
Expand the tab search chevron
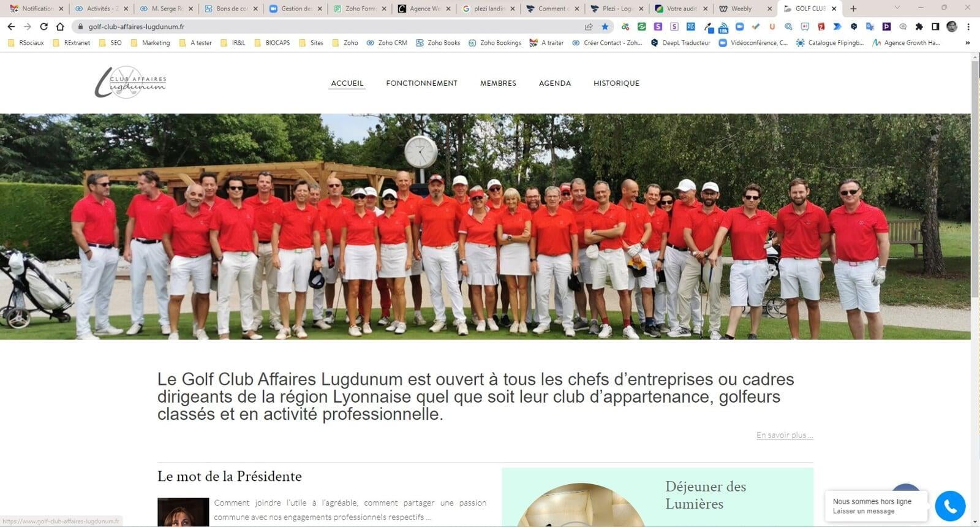(x=897, y=8)
